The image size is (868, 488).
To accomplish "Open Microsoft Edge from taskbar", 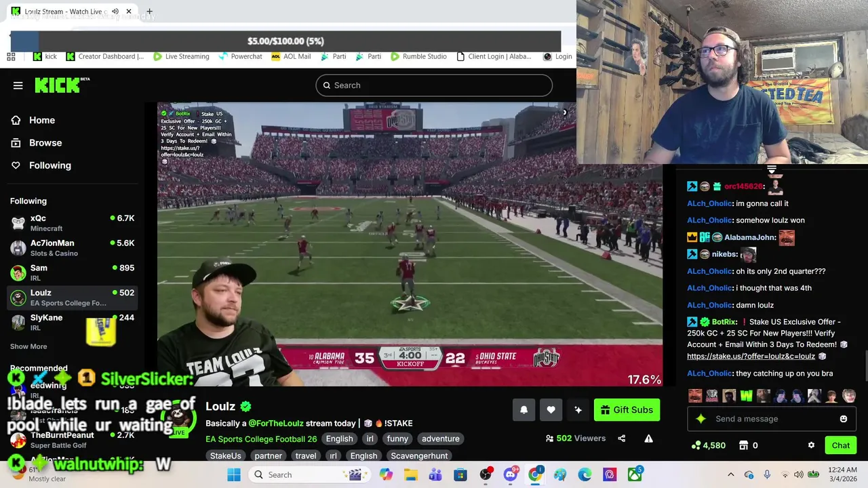I will pos(585,474).
